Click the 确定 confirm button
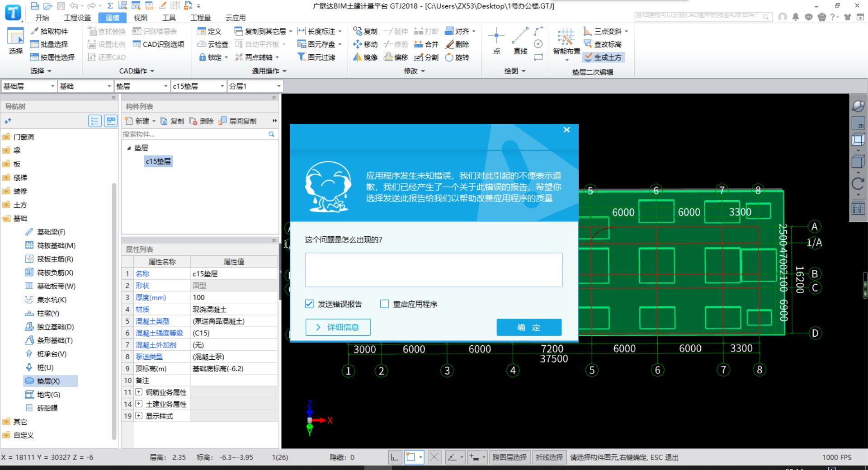868x470 pixels. (529, 327)
